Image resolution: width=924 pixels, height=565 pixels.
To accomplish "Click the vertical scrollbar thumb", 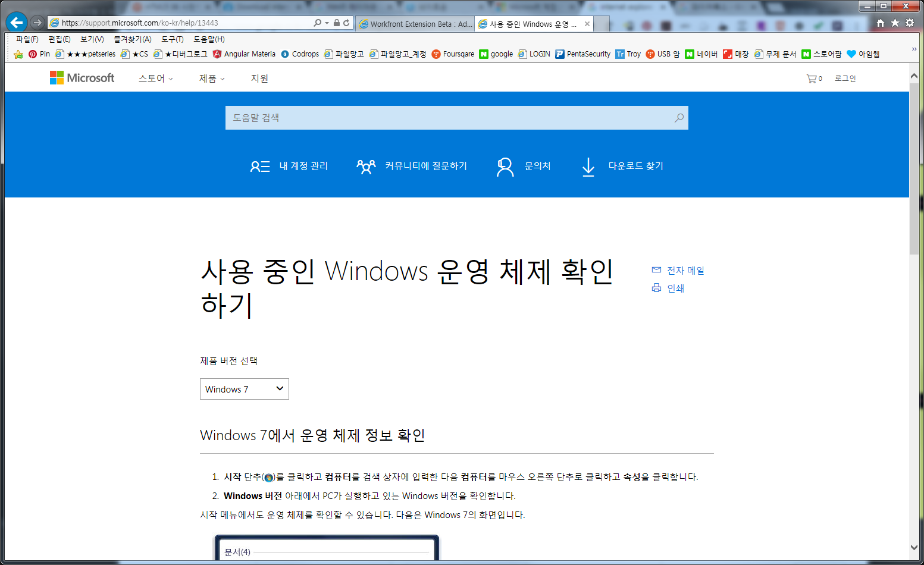I will (914, 169).
